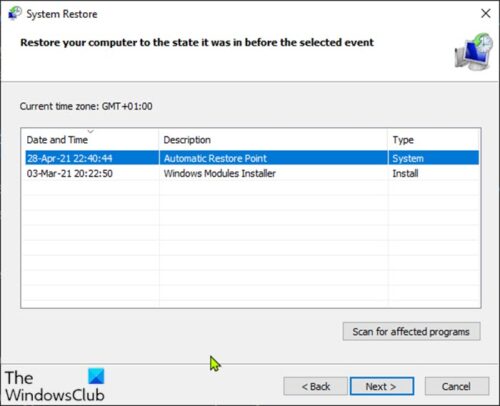Toggle sort arrow above Date and Time
Screen dimensions: 500x406
[x=90, y=131]
